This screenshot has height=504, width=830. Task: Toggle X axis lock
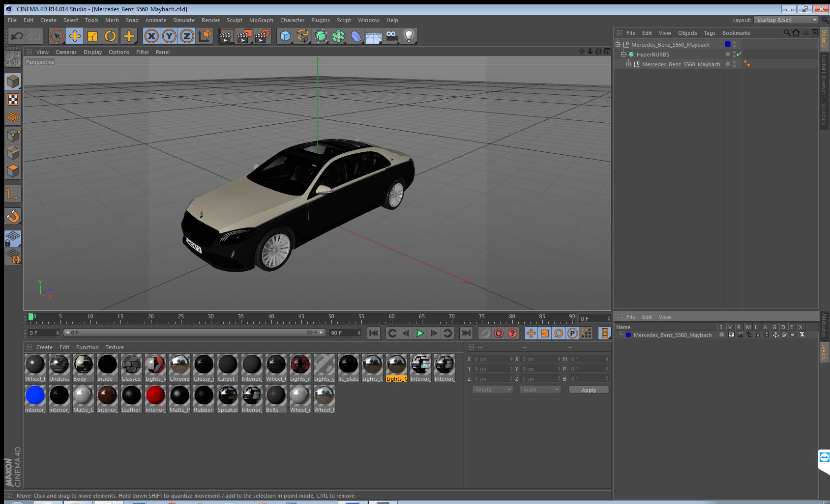(x=151, y=36)
